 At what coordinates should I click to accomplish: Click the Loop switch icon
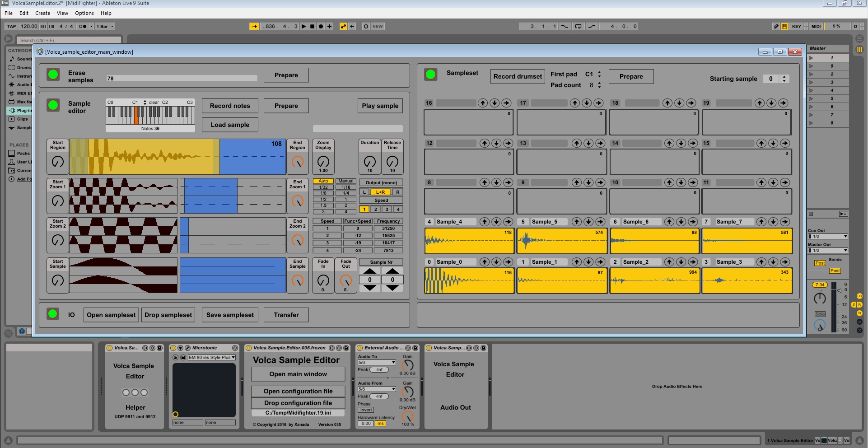click(x=578, y=26)
